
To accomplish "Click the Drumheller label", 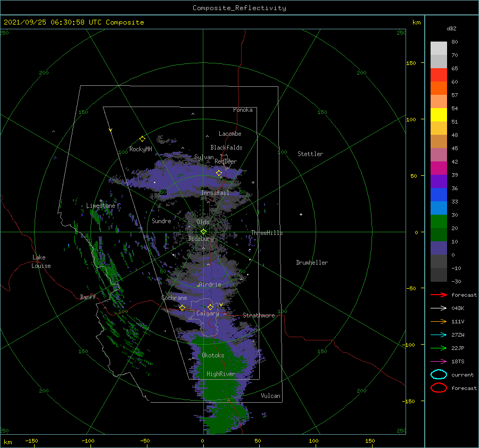I will coord(312,263).
